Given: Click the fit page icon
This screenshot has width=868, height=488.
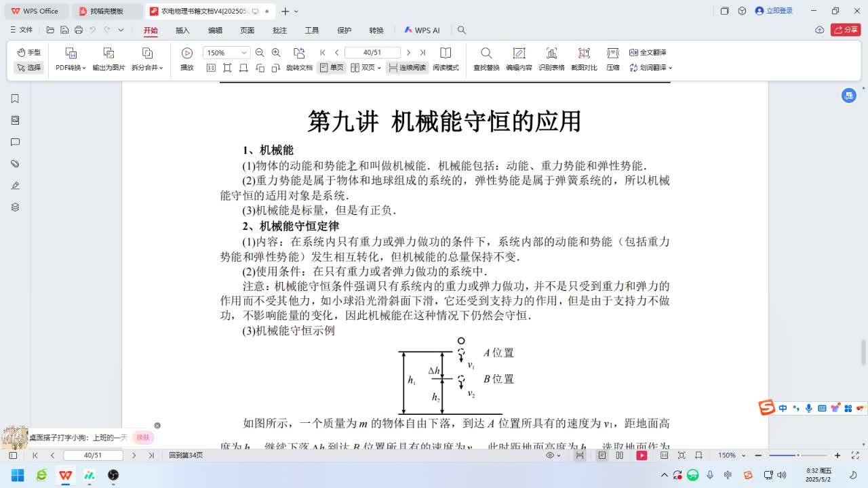Looking at the screenshot, I should tap(227, 68).
